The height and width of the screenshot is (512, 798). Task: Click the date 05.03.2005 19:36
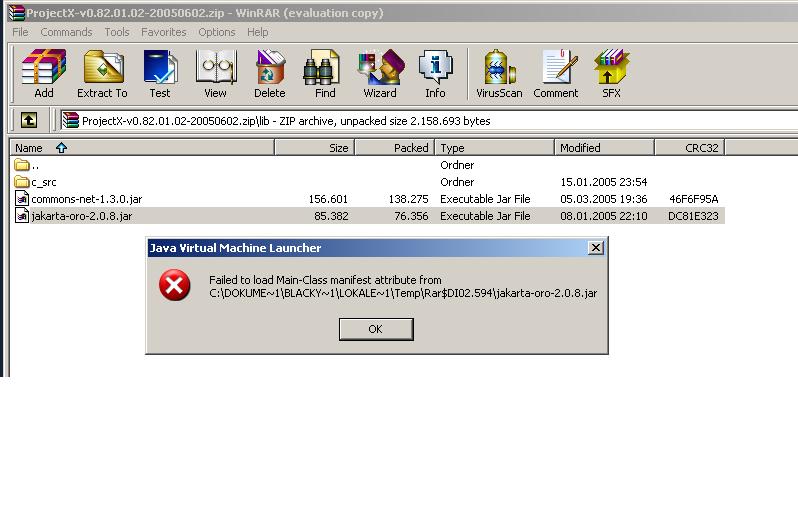(604, 199)
